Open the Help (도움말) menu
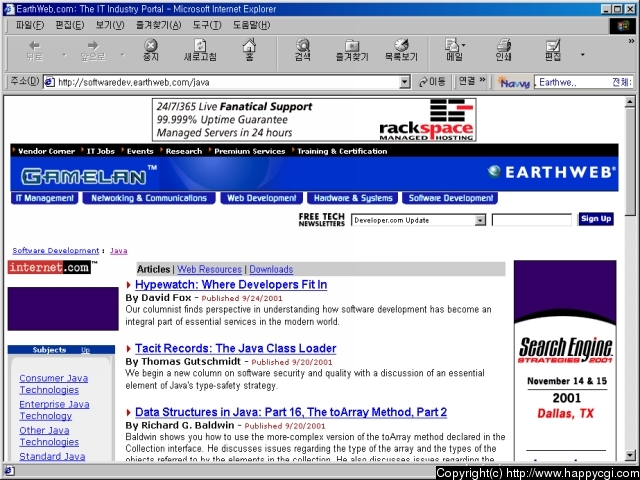This screenshot has width=640, height=480. 251,25
